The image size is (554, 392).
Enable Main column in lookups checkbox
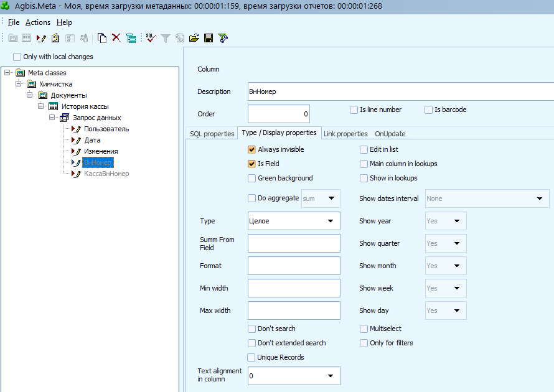364,164
